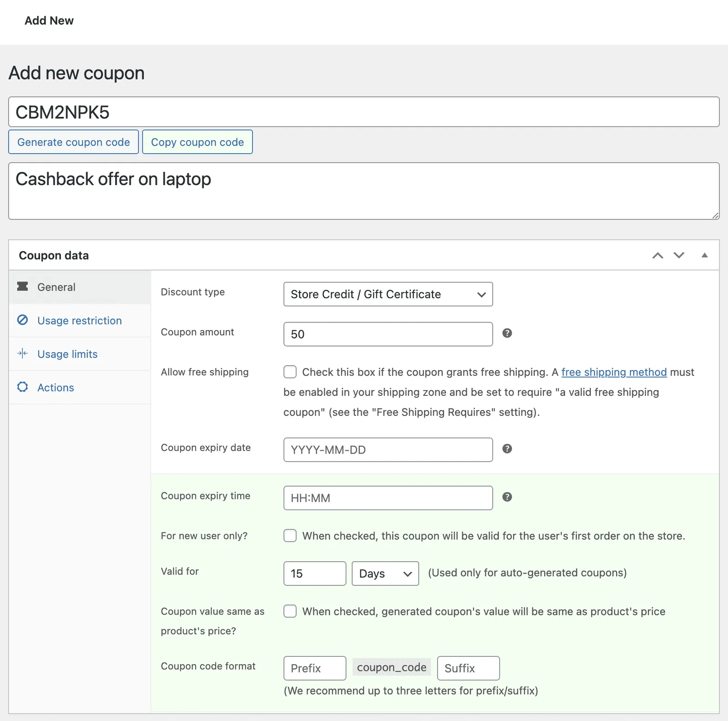Click the Prefix input field
Image resolution: width=728 pixels, height=721 pixels.
[315, 668]
